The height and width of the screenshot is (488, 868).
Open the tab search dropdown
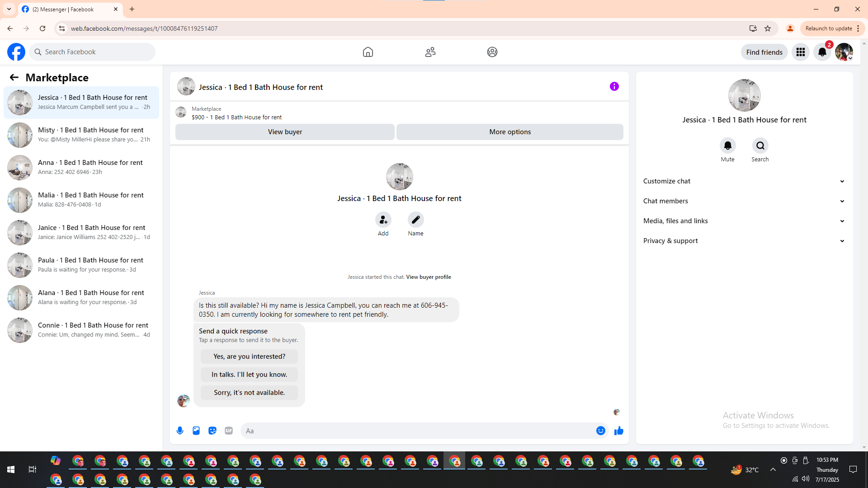pos(9,9)
